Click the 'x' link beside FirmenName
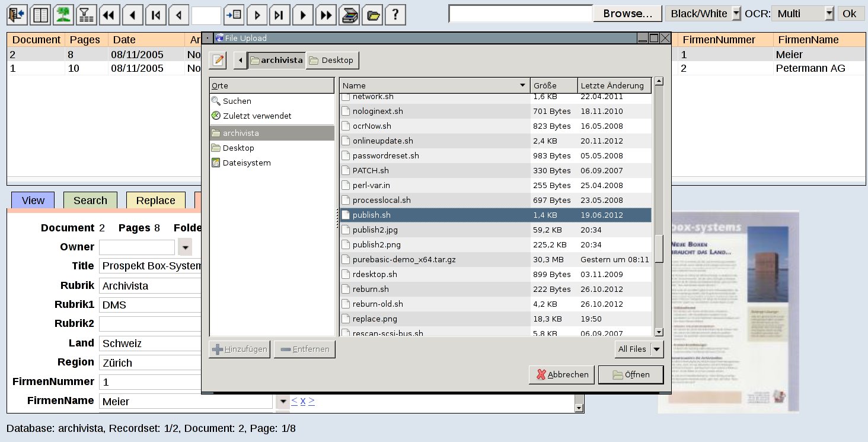 [303, 400]
